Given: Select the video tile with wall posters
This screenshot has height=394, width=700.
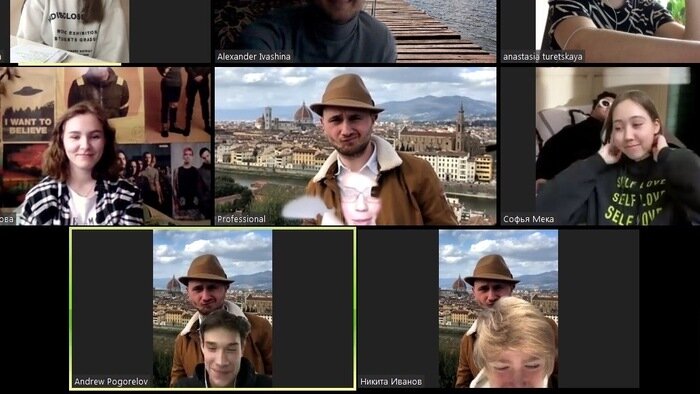Looking at the screenshot, I should click(x=105, y=146).
